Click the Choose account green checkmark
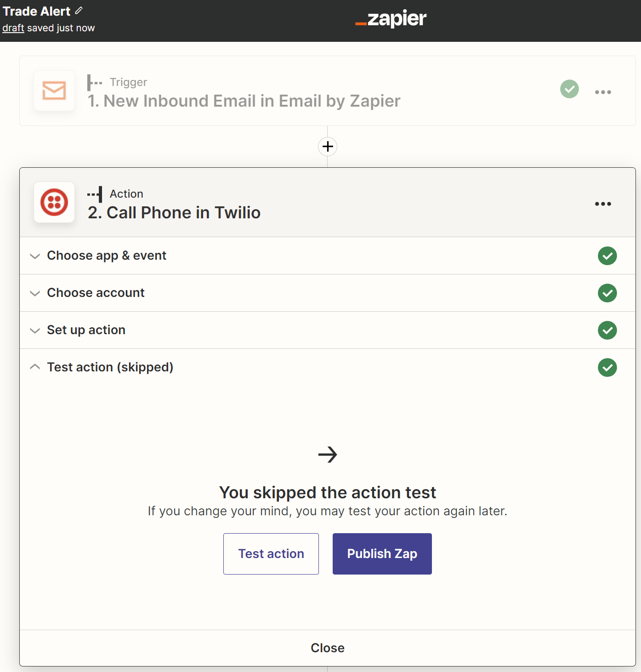The image size is (641, 672). coord(607,293)
